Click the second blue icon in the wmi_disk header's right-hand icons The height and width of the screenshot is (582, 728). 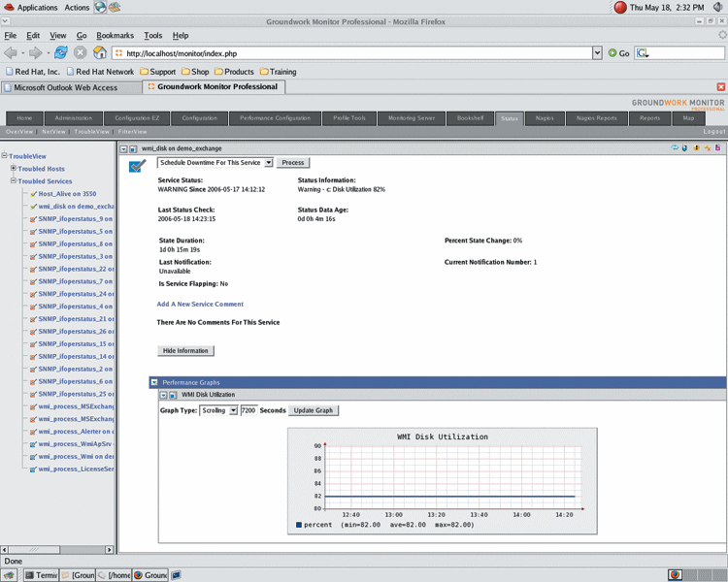(684, 148)
